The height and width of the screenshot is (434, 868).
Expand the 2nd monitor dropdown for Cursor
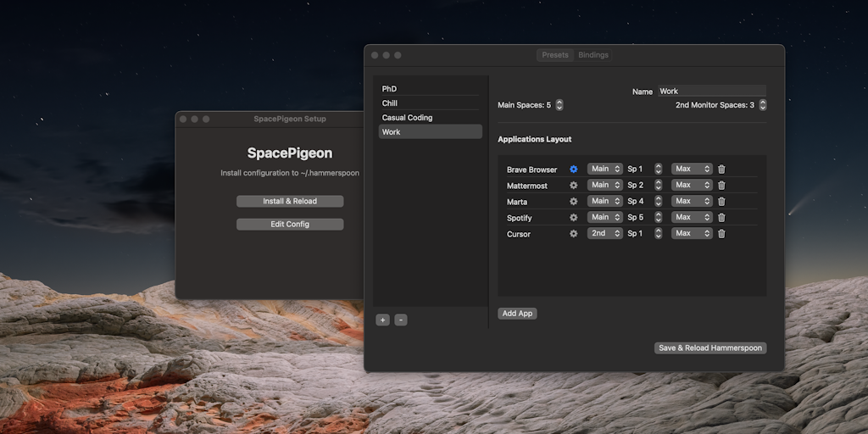pyautogui.click(x=605, y=233)
